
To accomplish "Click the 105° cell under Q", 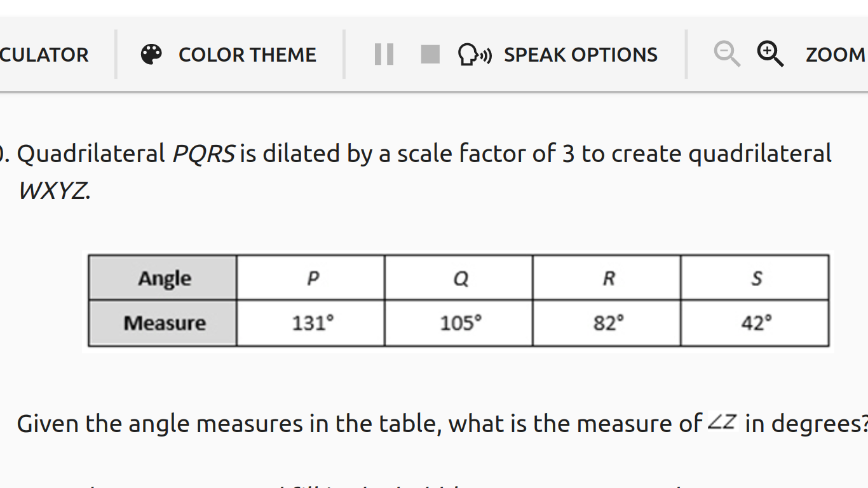I will point(458,322).
